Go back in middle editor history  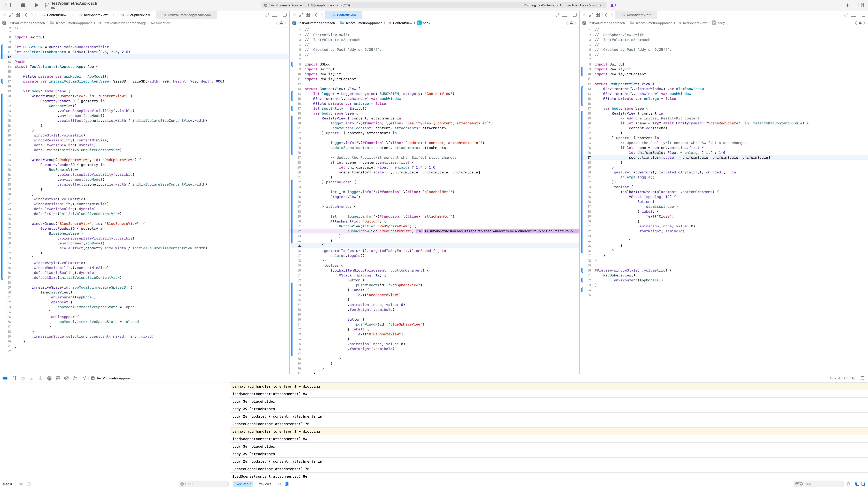pyautogui.click(x=316, y=15)
